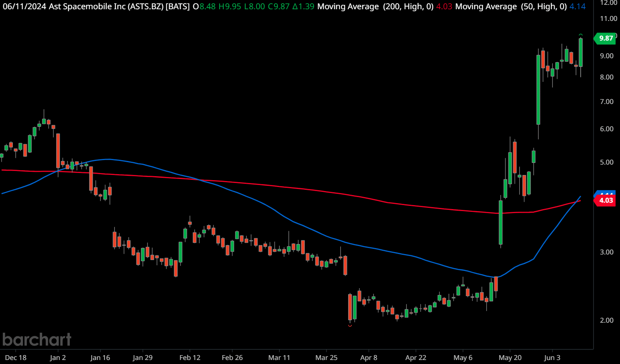Click the close value 9.87 in header

(x=281, y=6)
